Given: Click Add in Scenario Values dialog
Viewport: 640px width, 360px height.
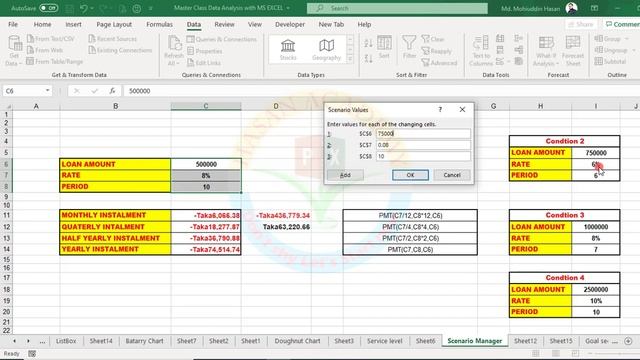Looking at the screenshot, I should [x=345, y=175].
